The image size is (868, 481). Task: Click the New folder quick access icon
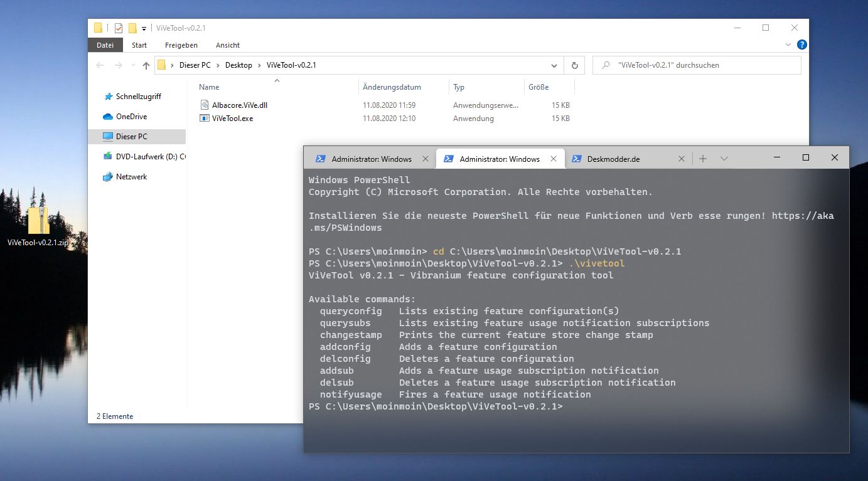click(132, 28)
